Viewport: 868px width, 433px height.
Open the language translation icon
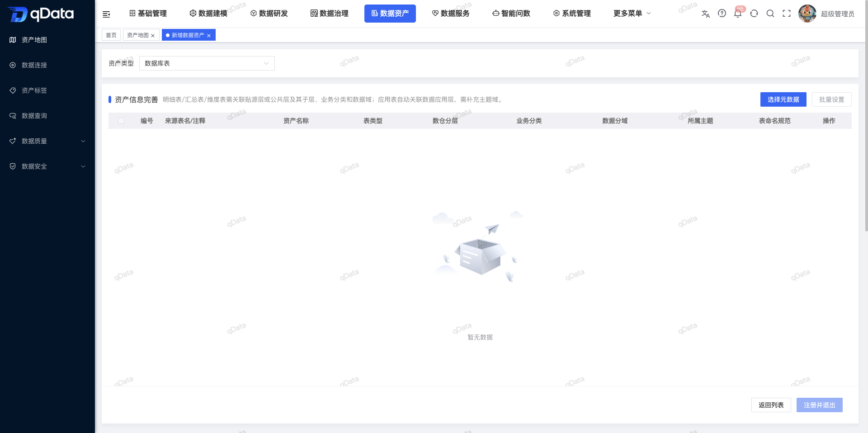705,14
